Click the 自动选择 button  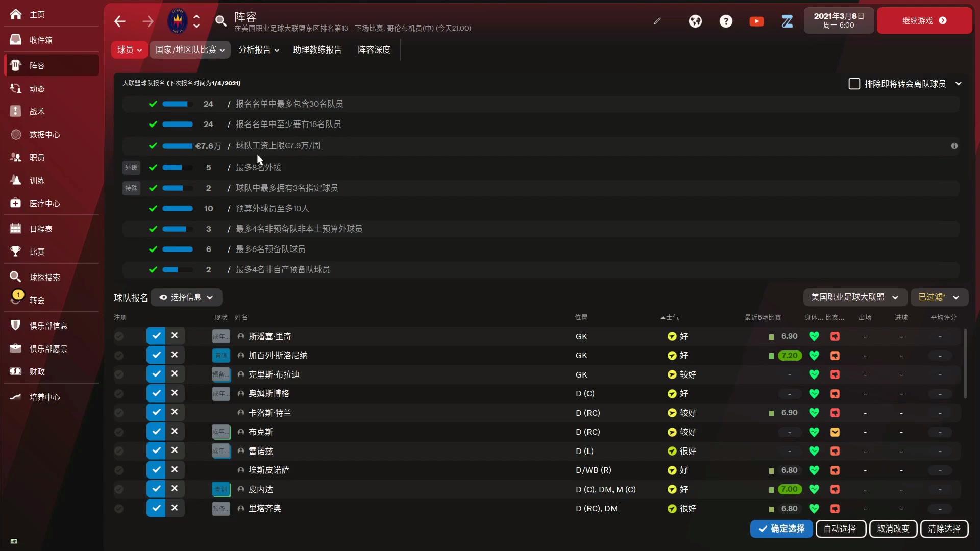click(x=840, y=529)
